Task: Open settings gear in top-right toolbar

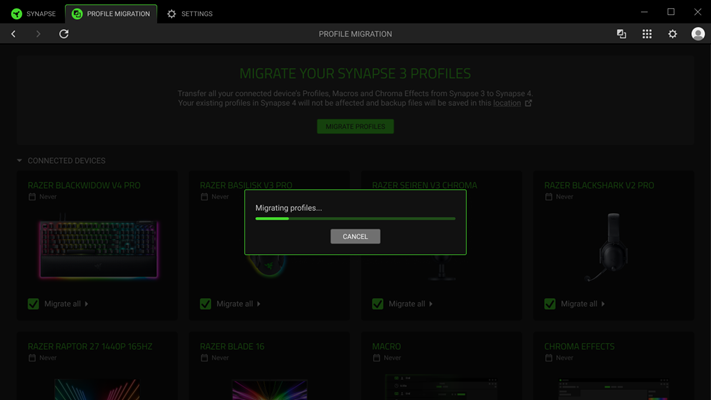Action: point(672,34)
